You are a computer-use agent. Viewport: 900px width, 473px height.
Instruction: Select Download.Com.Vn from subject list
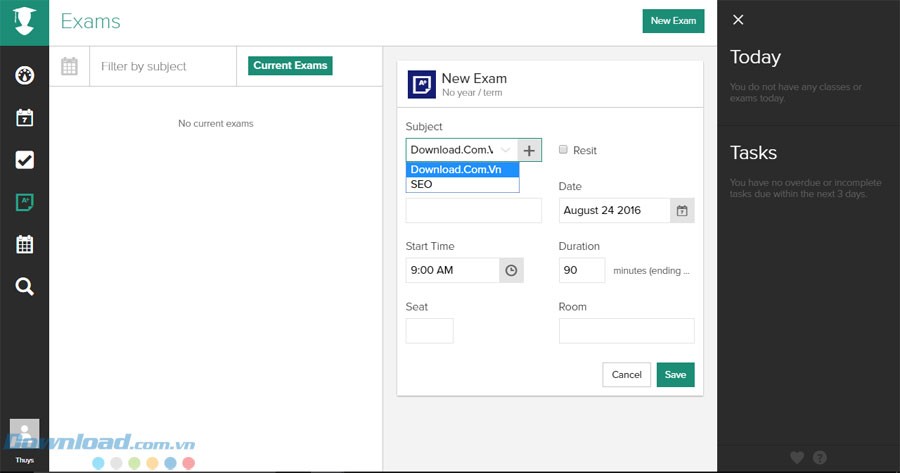coord(462,170)
